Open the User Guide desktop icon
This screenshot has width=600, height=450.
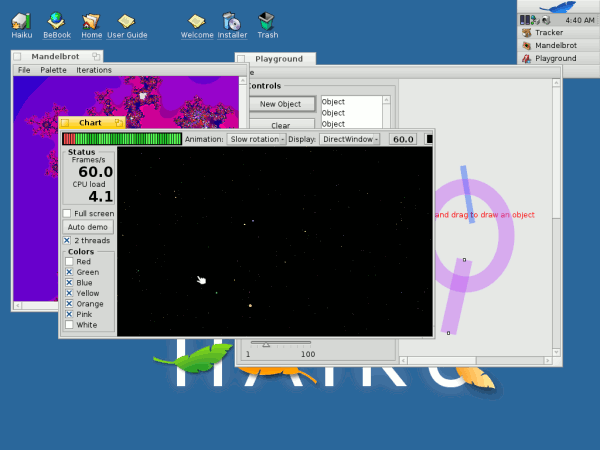(127, 21)
